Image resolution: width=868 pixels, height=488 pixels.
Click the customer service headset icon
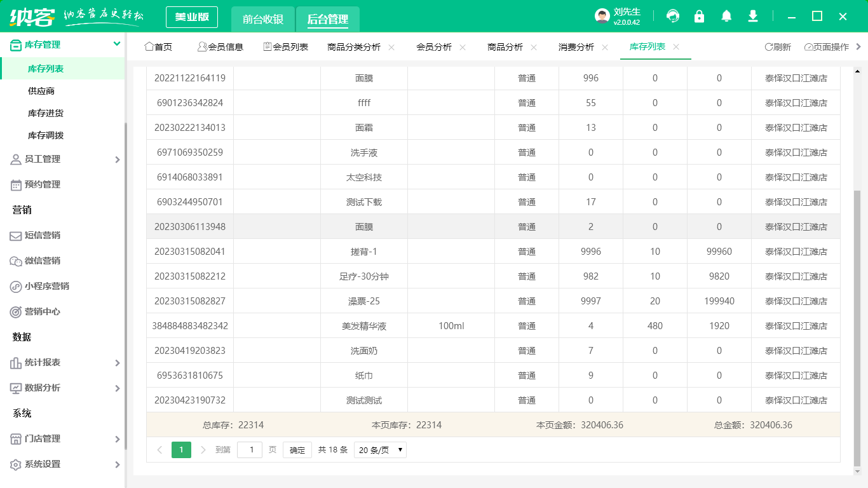coord(672,17)
